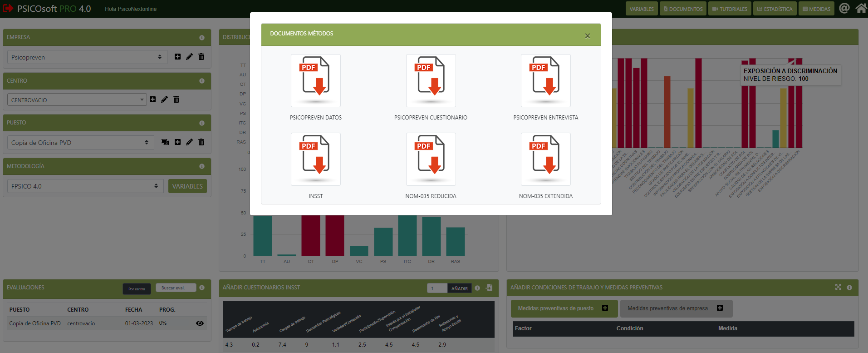Edit the CENTROVACIO centro with pencil icon
This screenshot has width=868, height=353.
(164, 99)
